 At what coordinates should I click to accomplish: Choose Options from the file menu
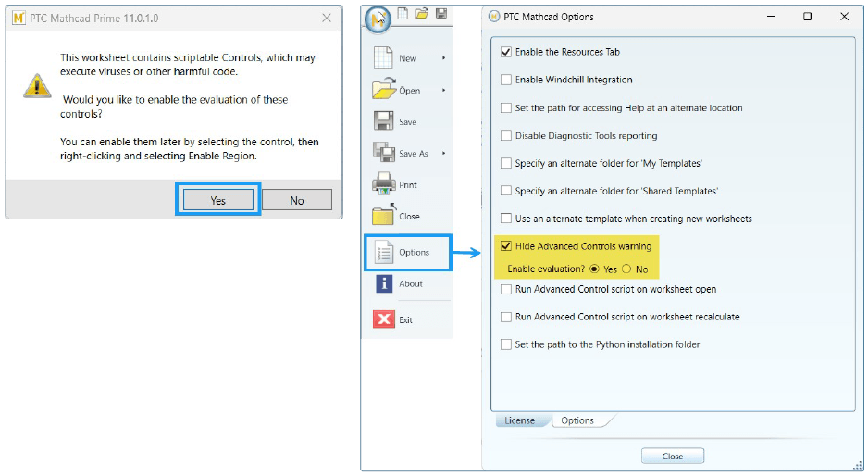414,252
